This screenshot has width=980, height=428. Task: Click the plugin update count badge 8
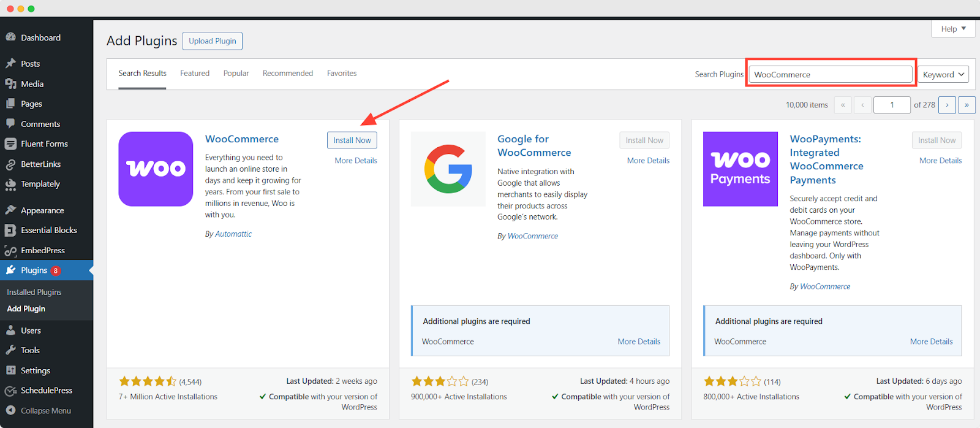[x=56, y=270]
